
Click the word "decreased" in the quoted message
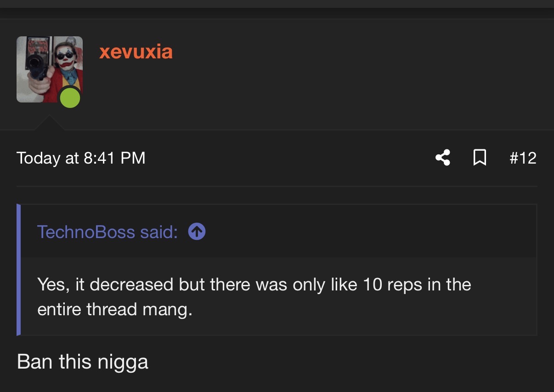[x=131, y=284]
